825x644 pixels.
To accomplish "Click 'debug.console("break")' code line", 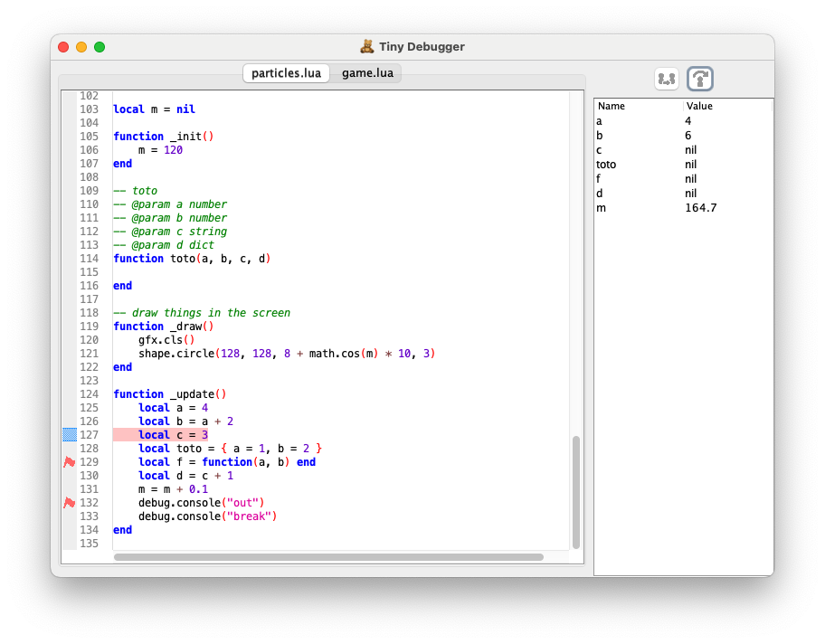I will (207, 516).
